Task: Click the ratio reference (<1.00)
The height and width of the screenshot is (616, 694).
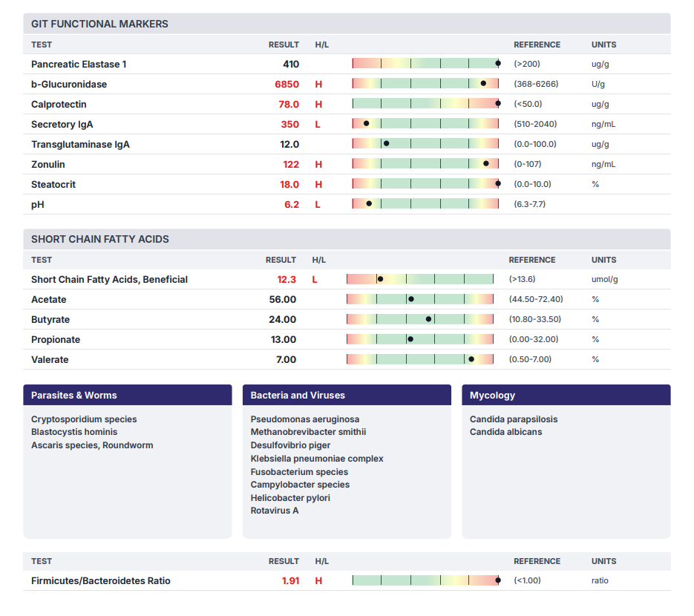Action: (527, 580)
